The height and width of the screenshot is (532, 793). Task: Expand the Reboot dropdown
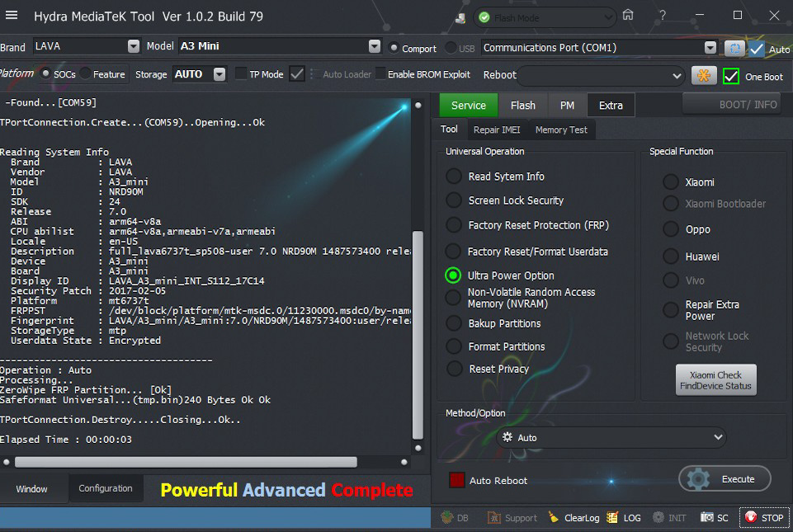pyautogui.click(x=677, y=76)
